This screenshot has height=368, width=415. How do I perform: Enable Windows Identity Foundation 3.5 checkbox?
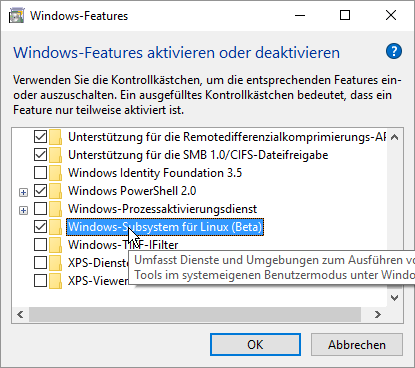40,173
